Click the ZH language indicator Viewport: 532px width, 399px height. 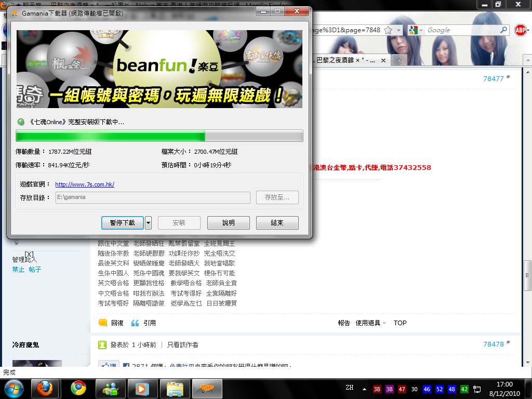[x=350, y=388]
